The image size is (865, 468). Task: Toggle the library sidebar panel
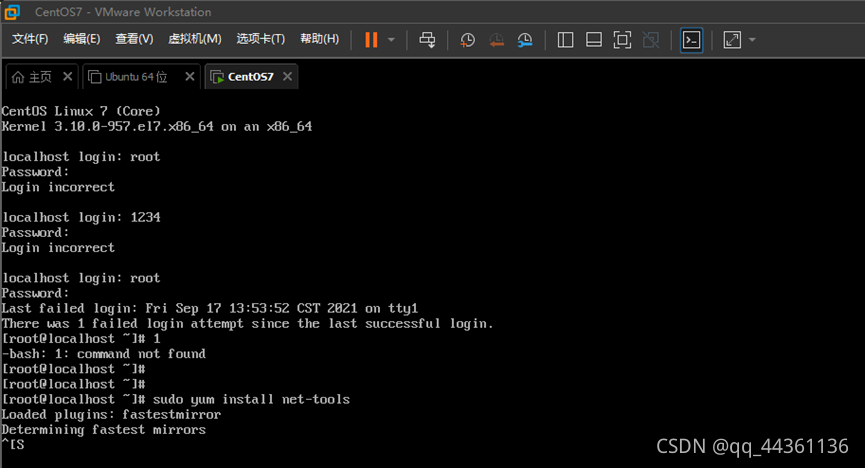tap(565, 40)
